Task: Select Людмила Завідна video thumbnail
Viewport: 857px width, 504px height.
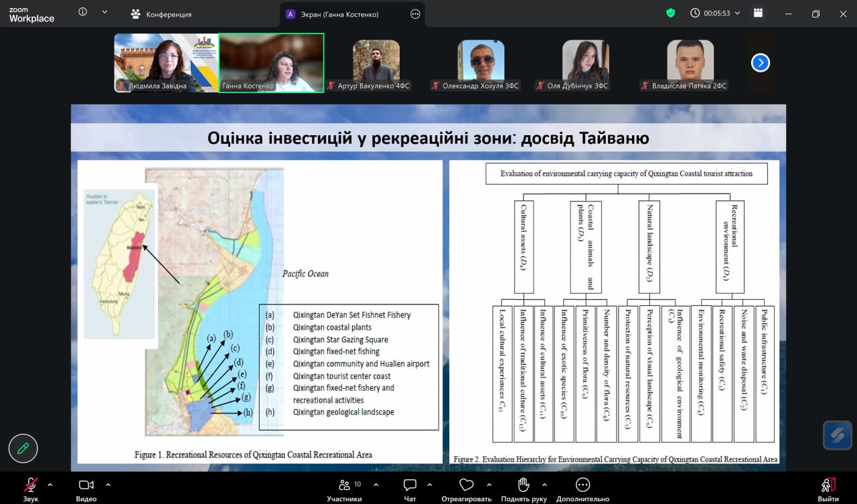Action: (166, 62)
